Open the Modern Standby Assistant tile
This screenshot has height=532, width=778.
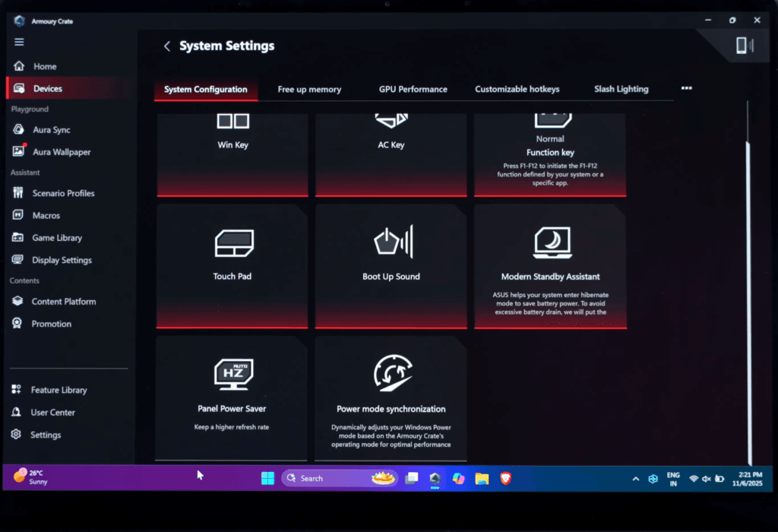(550, 266)
